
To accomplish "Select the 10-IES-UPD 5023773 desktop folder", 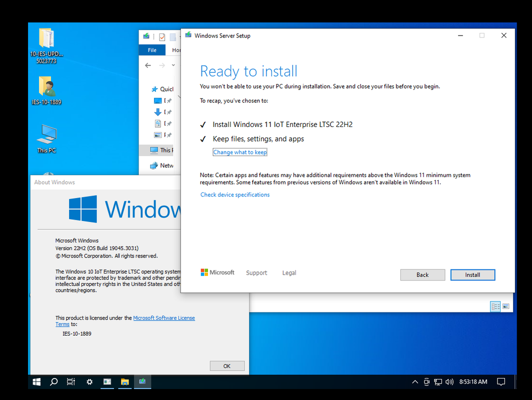I will [46, 46].
